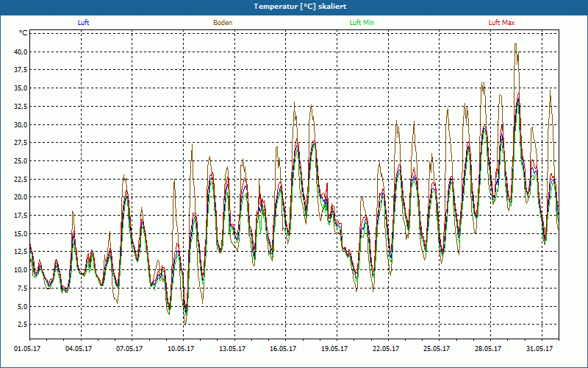Viewport: 588px width, 368px height.
Task: Click the 'Luft Min' legend label
Action: 362,23
